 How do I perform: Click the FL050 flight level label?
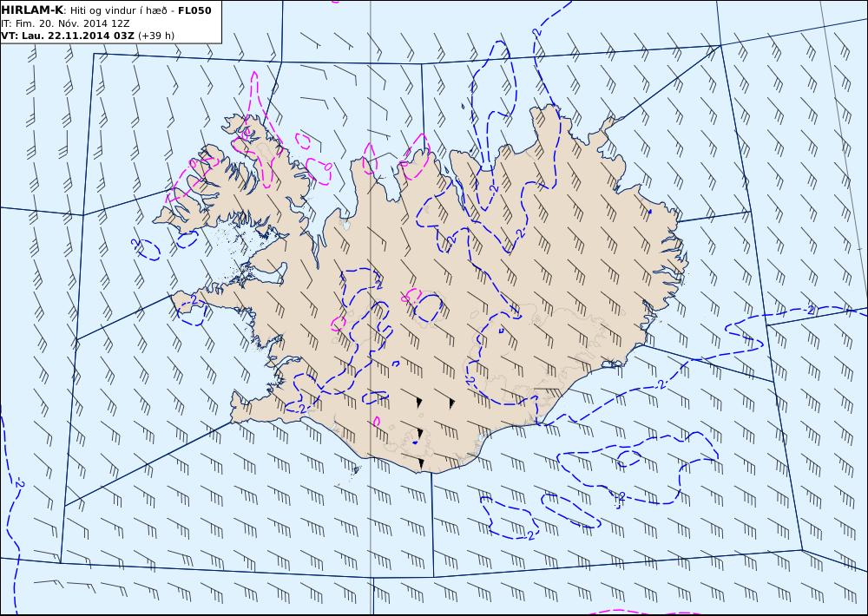(x=194, y=10)
